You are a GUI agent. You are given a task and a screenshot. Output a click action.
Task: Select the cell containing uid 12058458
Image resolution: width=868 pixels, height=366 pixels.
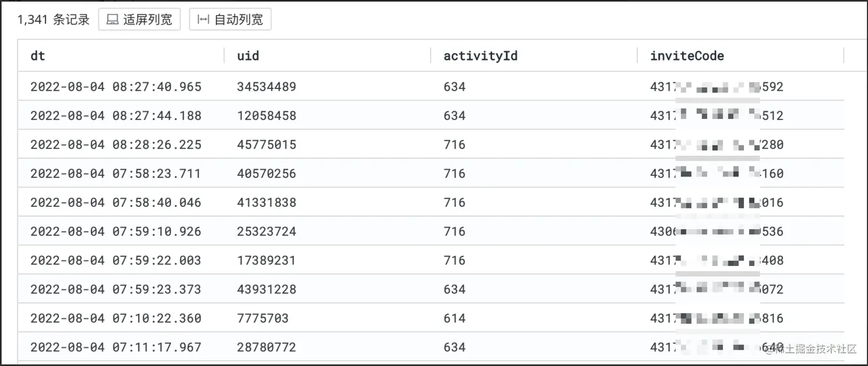tap(267, 115)
